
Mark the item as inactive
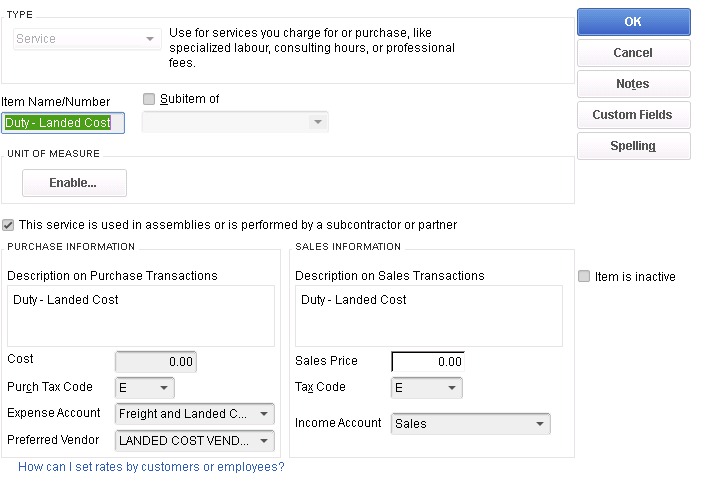(584, 277)
